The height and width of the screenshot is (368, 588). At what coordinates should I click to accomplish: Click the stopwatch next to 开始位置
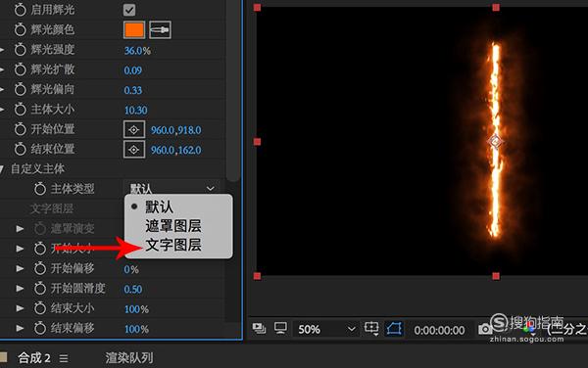(21, 129)
